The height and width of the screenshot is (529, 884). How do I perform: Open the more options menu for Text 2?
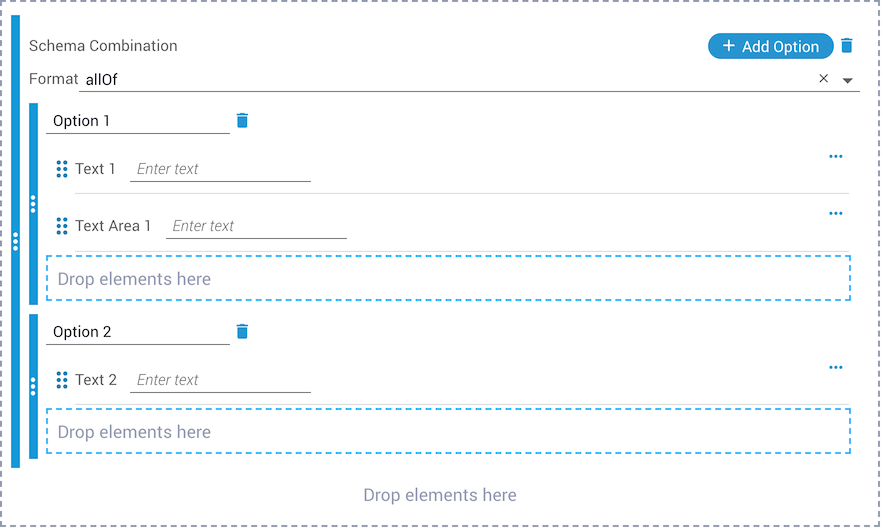click(836, 367)
